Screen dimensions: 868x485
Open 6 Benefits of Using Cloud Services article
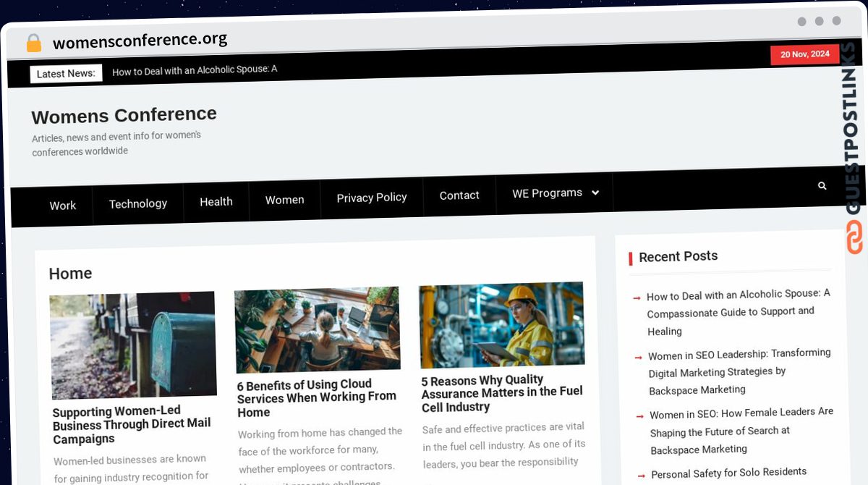tap(317, 398)
